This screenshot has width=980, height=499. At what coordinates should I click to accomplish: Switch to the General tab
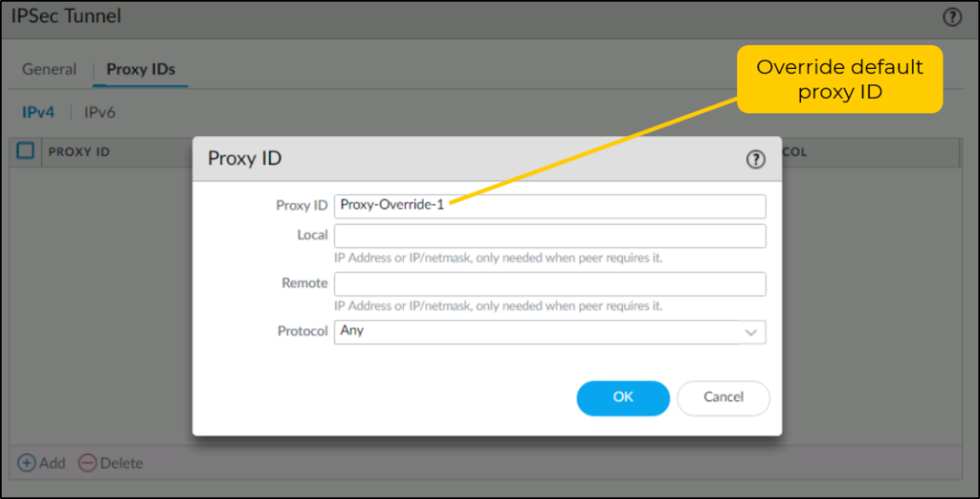(x=50, y=69)
